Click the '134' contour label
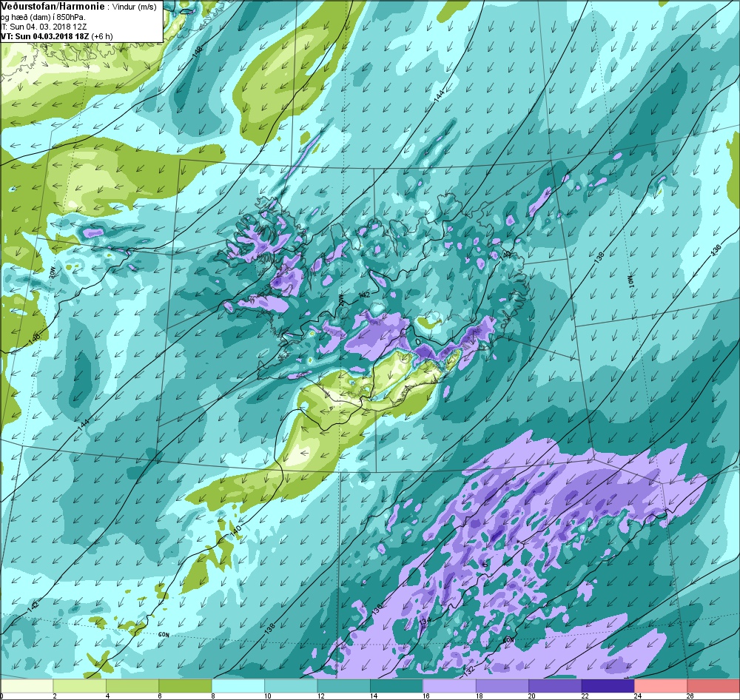The image size is (740, 700). coord(425,622)
